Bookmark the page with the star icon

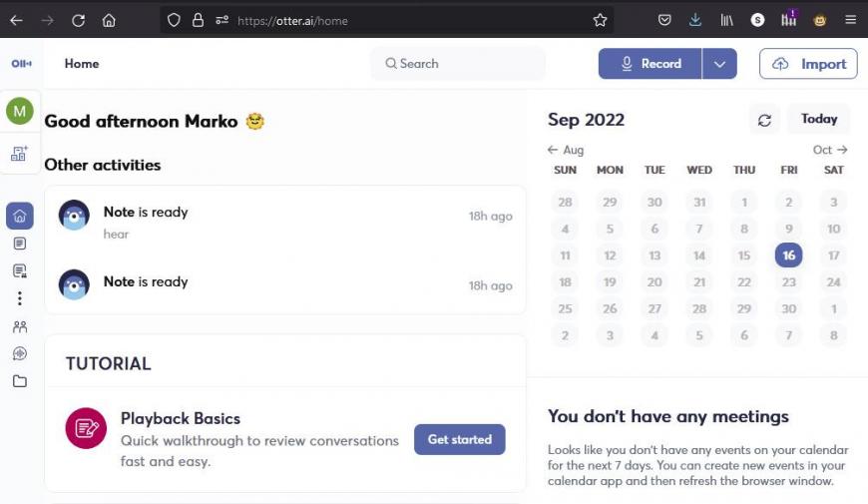pos(600,21)
